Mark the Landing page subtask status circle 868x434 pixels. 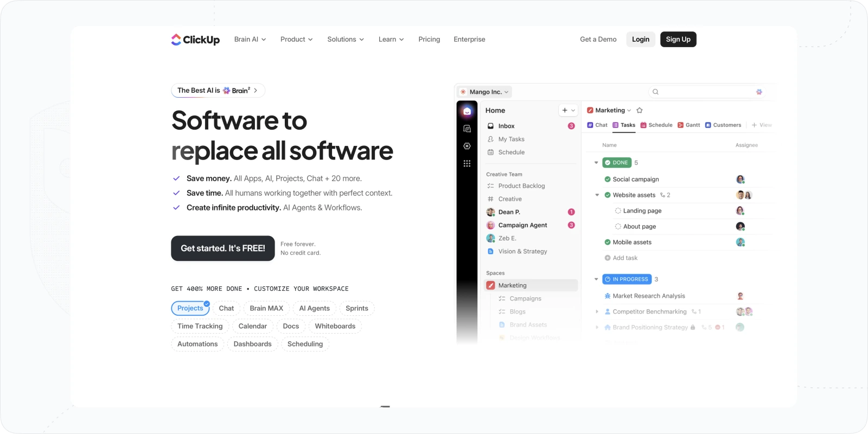click(x=618, y=211)
